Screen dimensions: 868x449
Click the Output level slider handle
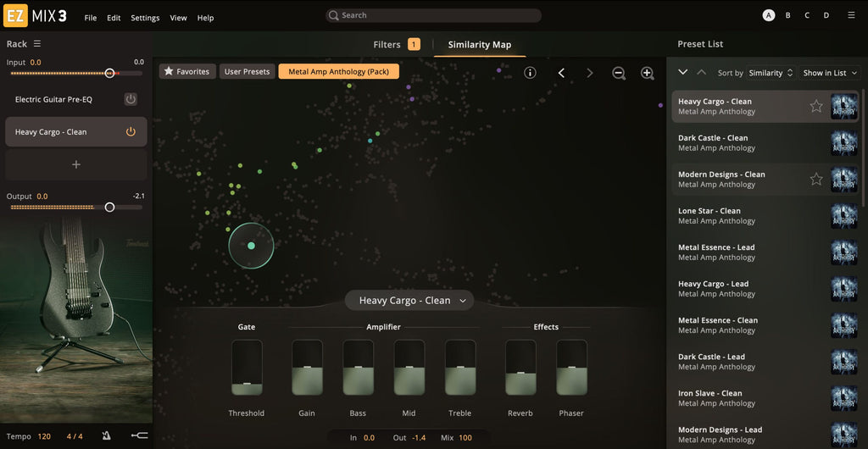pyautogui.click(x=109, y=207)
